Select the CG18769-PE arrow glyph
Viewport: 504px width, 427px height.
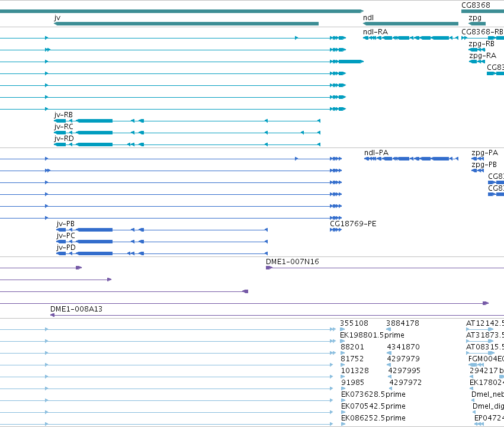(x=336, y=230)
